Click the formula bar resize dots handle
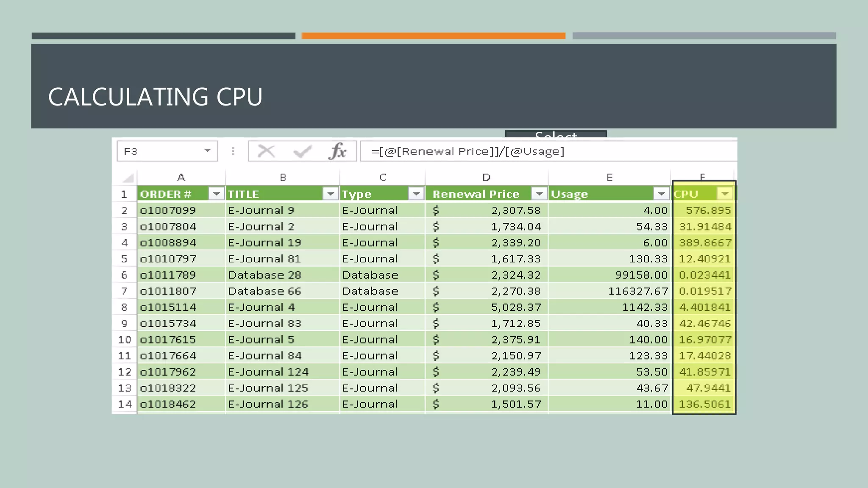 coord(233,151)
